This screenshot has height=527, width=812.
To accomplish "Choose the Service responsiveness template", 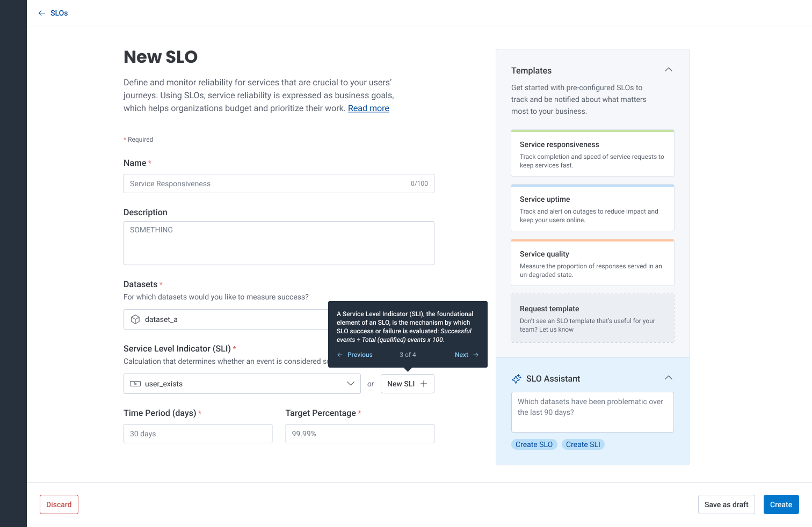I will click(x=593, y=153).
